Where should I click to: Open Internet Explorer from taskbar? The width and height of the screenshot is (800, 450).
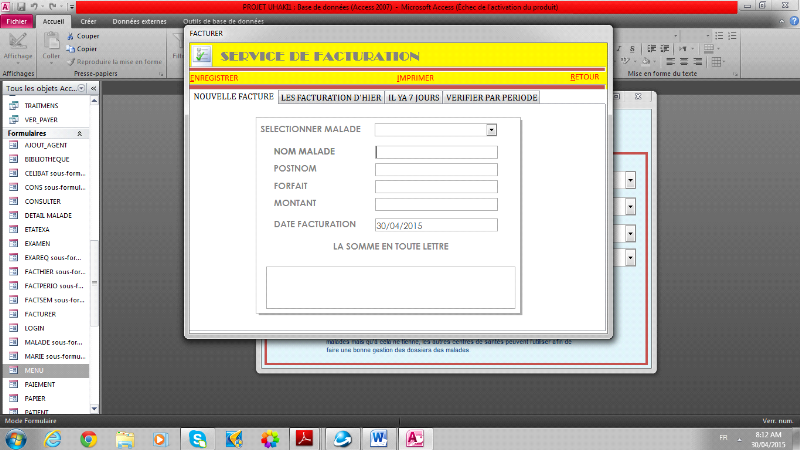(53, 439)
